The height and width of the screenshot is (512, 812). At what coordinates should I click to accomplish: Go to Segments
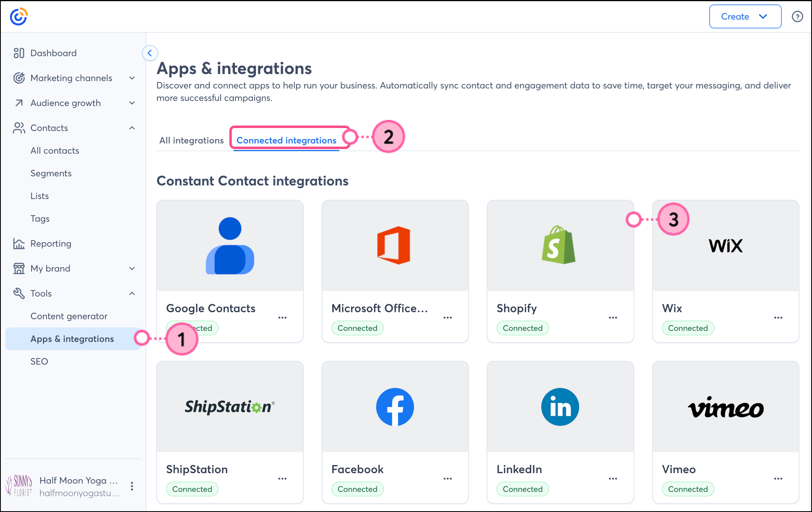click(x=51, y=173)
